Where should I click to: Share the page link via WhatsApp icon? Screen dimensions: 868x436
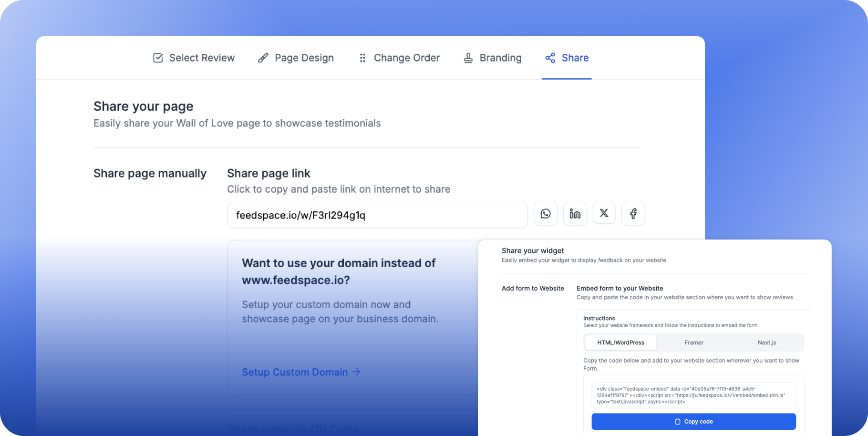[546, 214]
